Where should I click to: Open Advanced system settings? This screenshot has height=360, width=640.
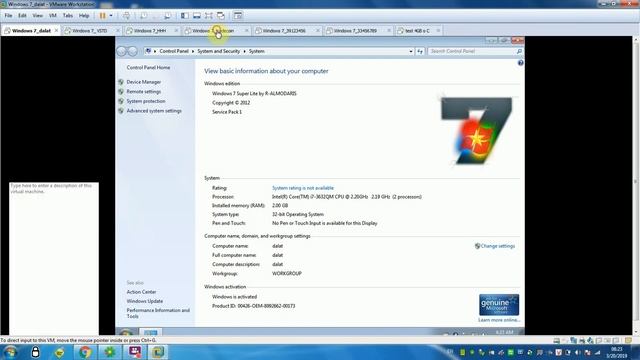pyautogui.click(x=154, y=111)
